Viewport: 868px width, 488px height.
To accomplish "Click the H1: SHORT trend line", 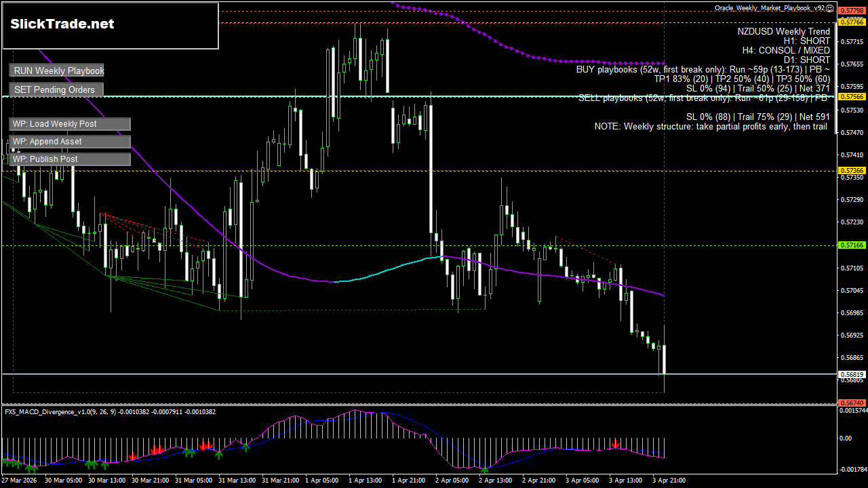I will (x=806, y=41).
